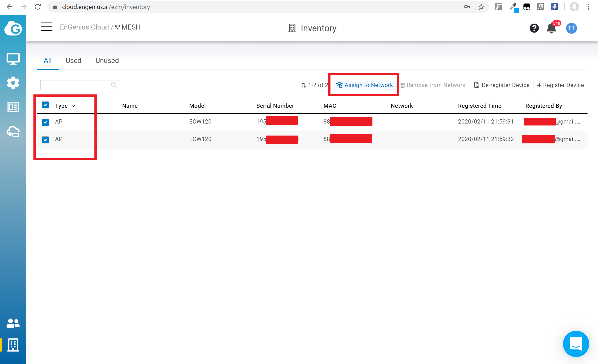Bookmark page with the star icon

click(481, 7)
